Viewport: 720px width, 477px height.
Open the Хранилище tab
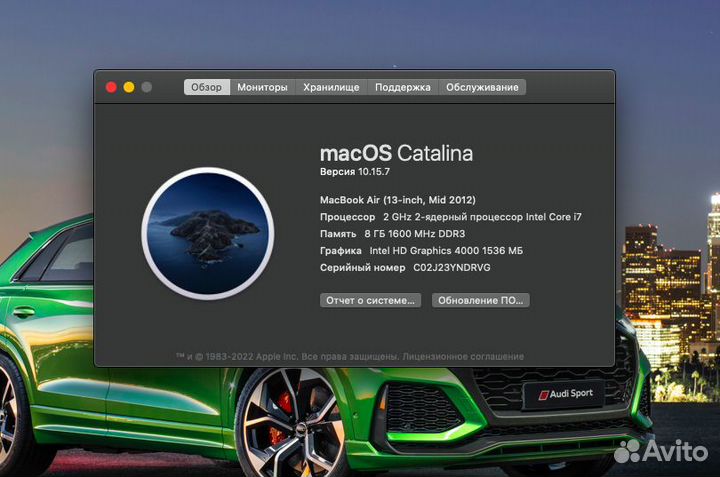(x=331, y=87)
